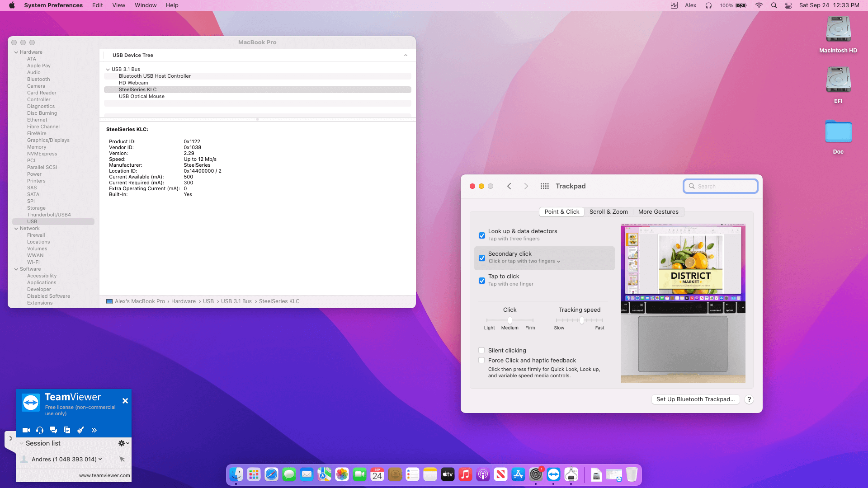Image resolution: width=868 pixels, height=488 pixels.
Task: Enable the Silent clicking checkbox
Action: [482, 350]
